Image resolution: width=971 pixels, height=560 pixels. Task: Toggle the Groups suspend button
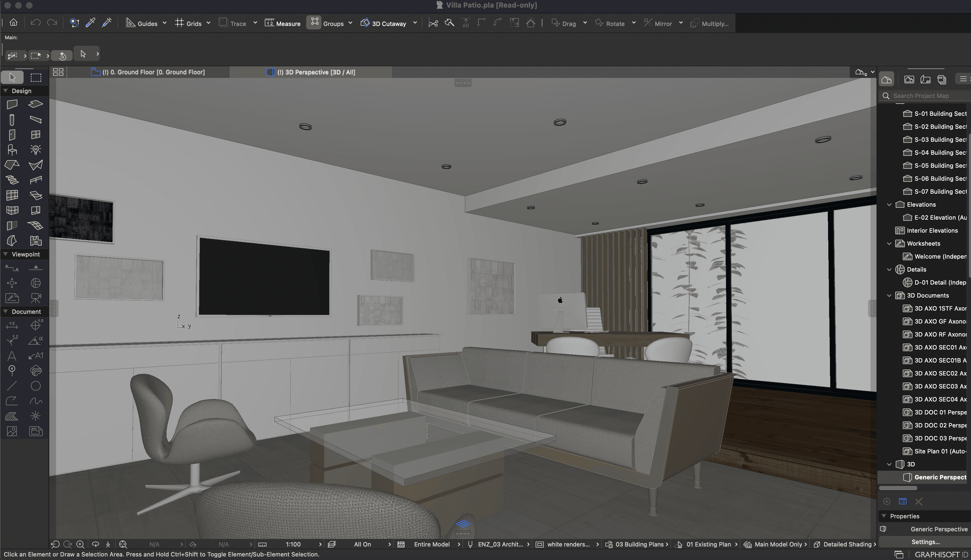tap(314, 22)
